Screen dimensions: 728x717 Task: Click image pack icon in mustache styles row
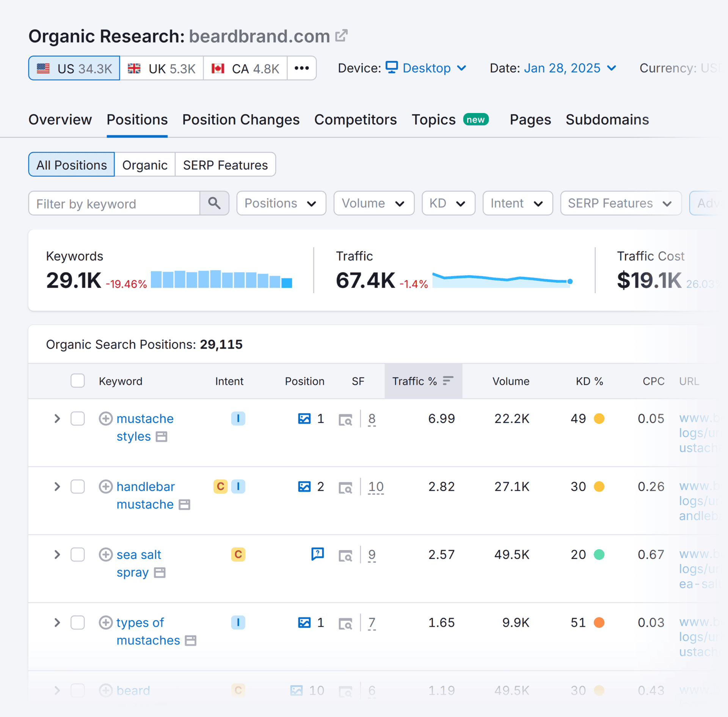click(304, 418)
